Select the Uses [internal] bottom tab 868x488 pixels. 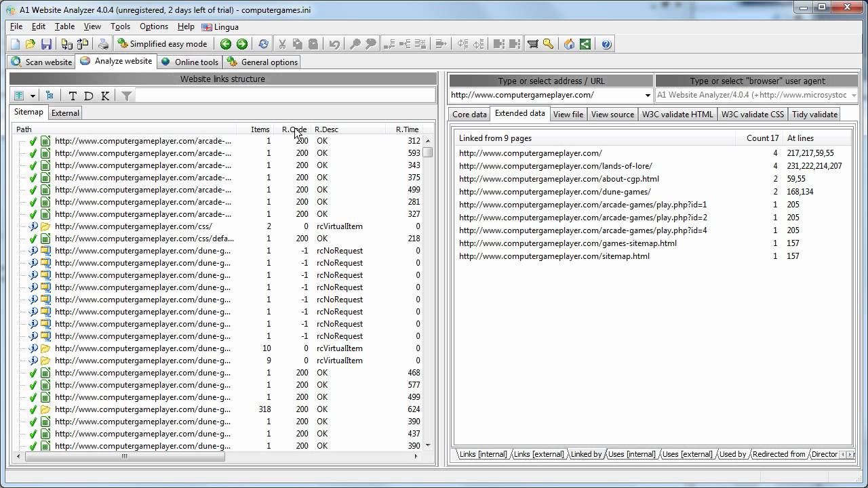631,454
